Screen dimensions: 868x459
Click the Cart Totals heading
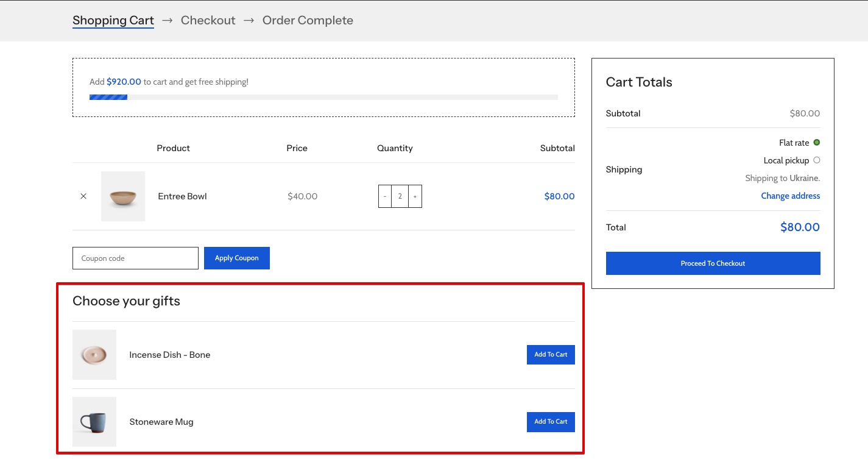pyautogui.click(x=639, y=82)
